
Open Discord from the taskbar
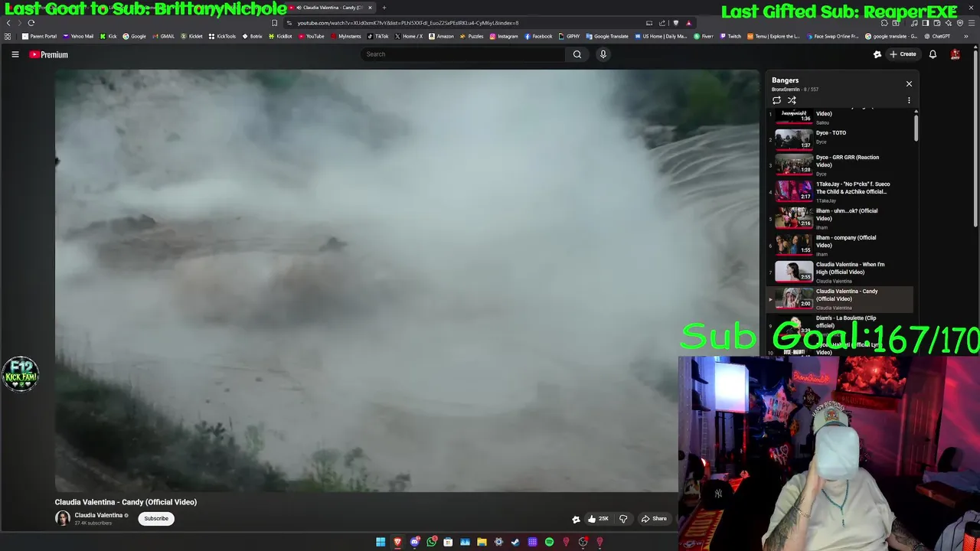pos(414,542)
